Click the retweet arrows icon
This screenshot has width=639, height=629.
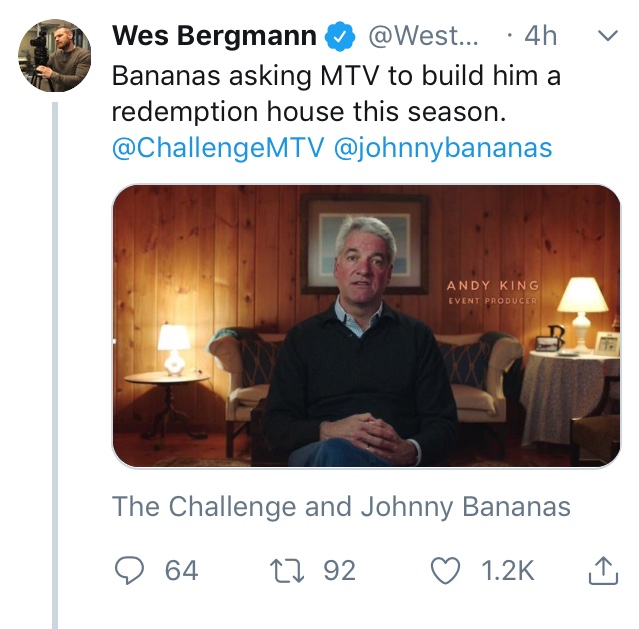click(x=287, y=570)
